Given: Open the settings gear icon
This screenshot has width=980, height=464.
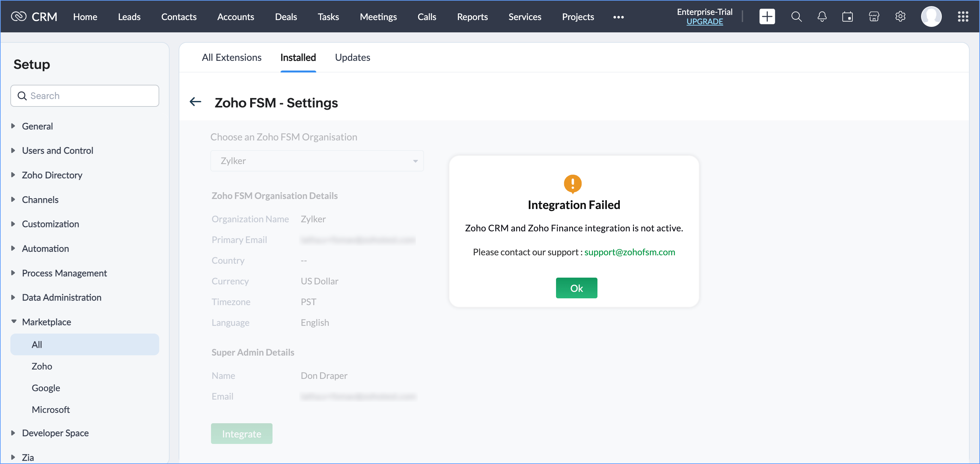Looking at the screenshot, I should 900,17.
